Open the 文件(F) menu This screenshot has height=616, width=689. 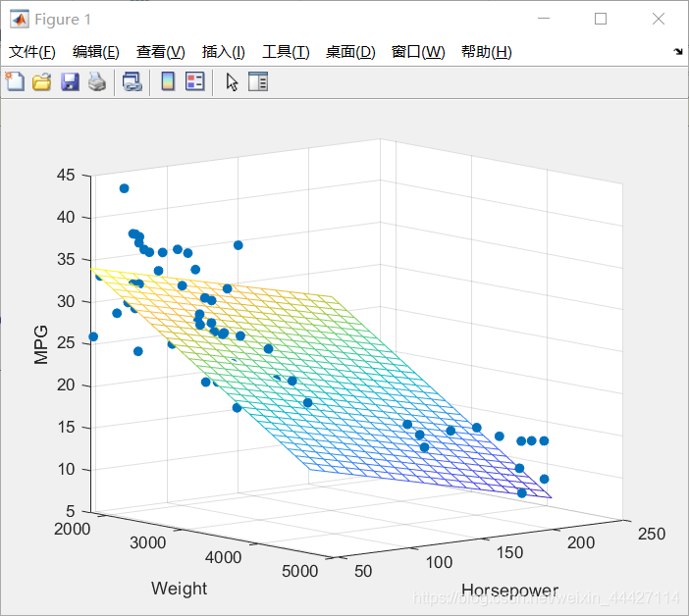[32, 52]
